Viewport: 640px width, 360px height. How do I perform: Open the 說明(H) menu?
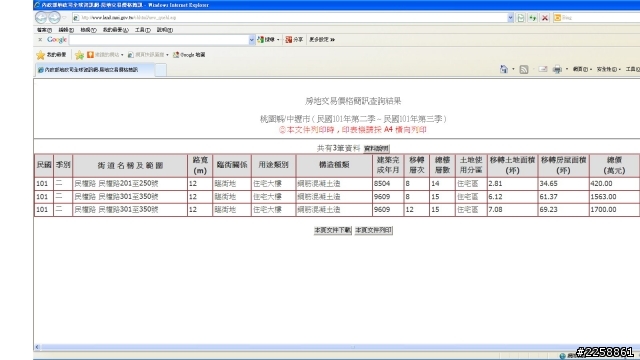[x=164, y=30]
